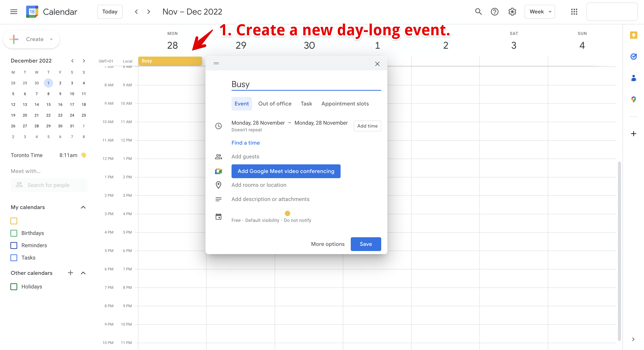Screen dimensions: 644x350
Task: Open the Week view dropdown
Action: click(540, 12)
